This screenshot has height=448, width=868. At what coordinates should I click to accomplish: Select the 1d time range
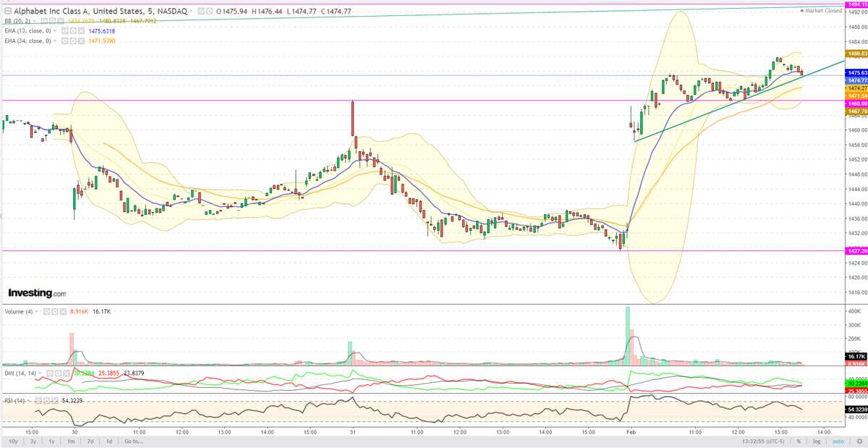click(x=109, y=441)
